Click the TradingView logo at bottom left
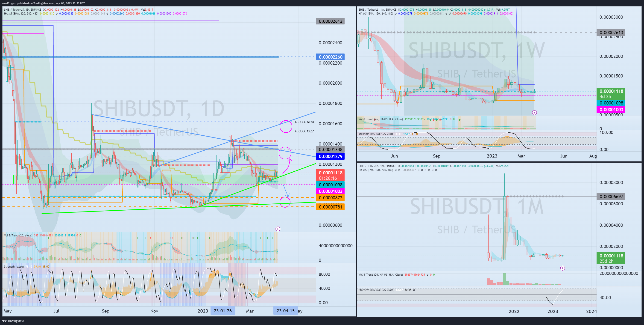The width and height of the screenshot is (644, 325). coord(13,321)
